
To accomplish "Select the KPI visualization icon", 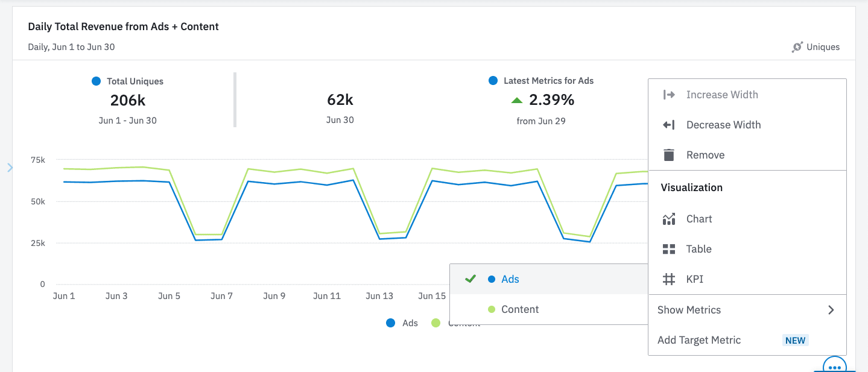I will (x=670, y=279).
